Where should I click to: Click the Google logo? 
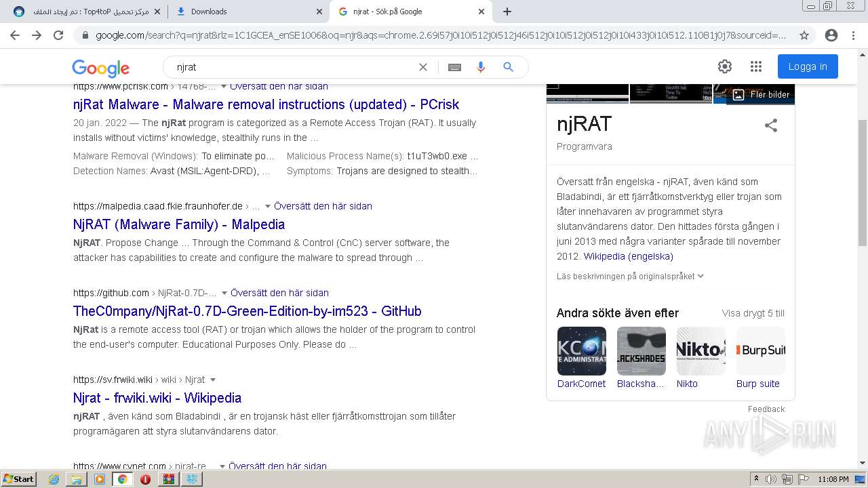point(100,68)
